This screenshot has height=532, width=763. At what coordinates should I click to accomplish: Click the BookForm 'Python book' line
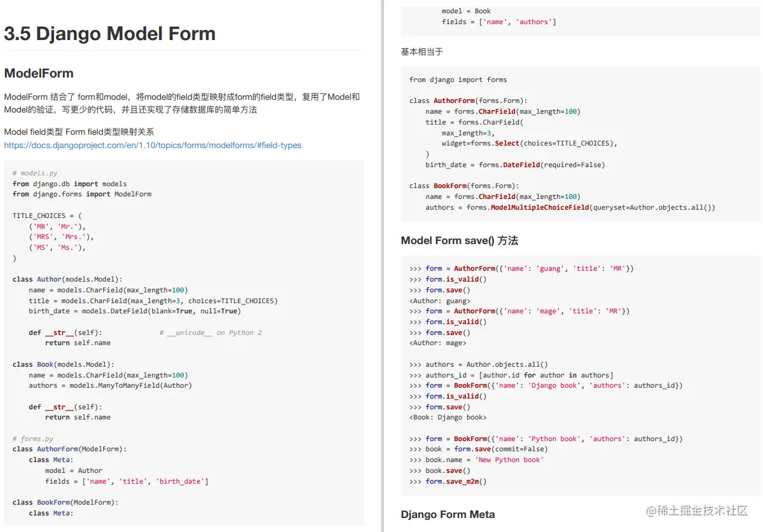click(546, 439)
